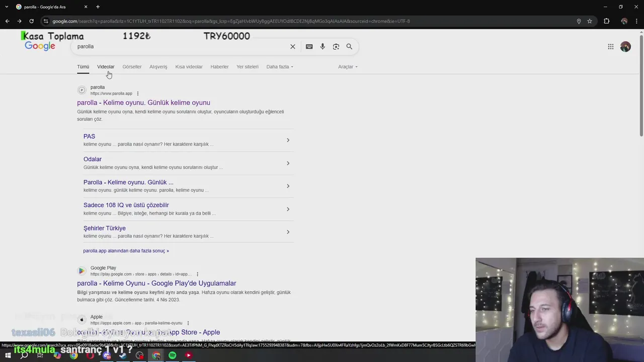Image resolution: width=644 pixels, height=362 pixels.
Task: Open Task View on the taskbar
Action: tap(40, 355)
